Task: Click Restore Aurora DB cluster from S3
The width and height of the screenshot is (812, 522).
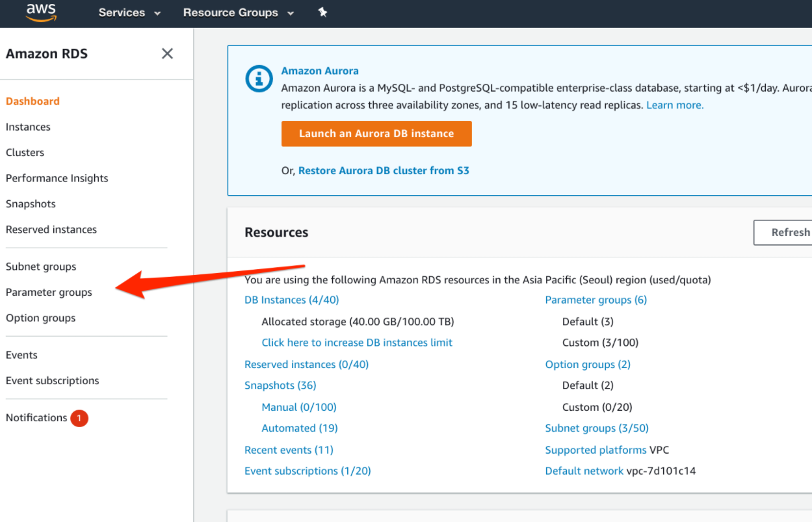Action: [x=384, y=171]
